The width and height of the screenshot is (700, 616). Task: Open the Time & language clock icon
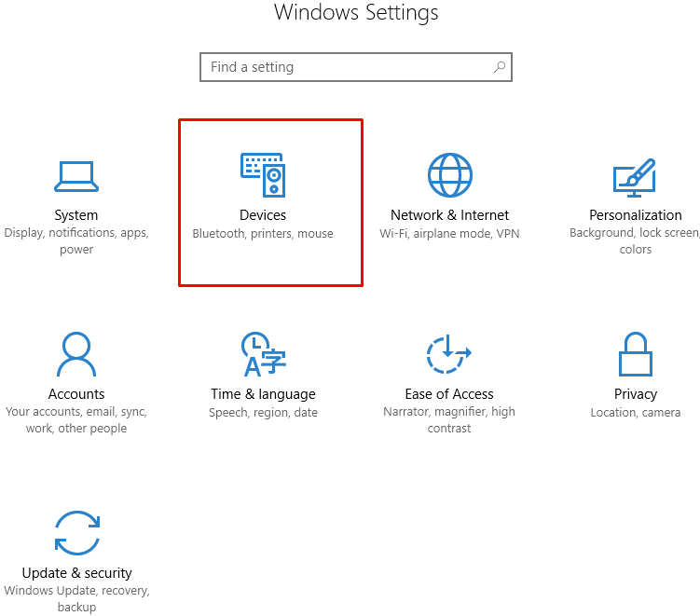[x=264, y=354]
